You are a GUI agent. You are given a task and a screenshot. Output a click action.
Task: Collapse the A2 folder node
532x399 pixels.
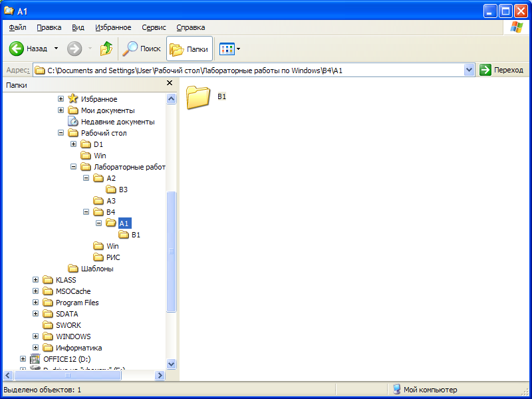[x=86, y=178]
